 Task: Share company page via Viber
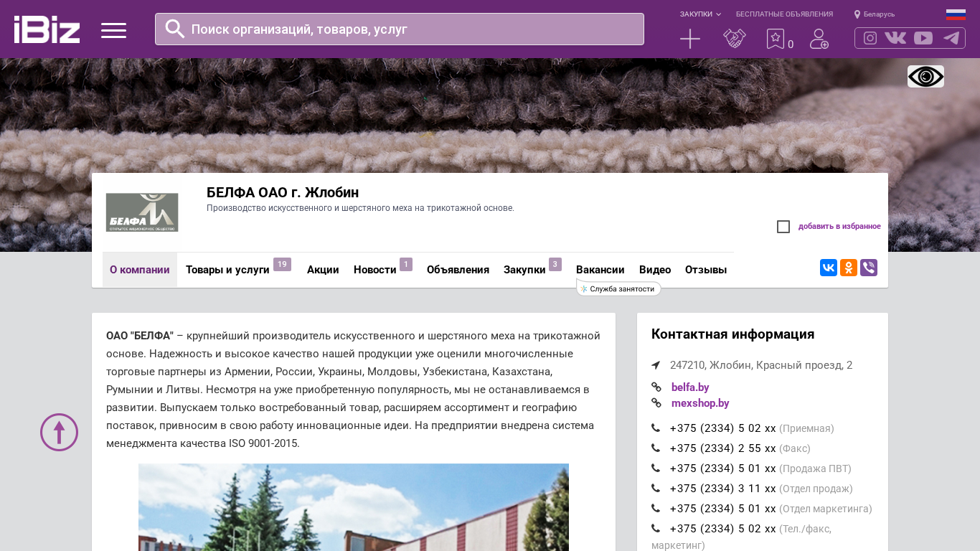[869, 268]
